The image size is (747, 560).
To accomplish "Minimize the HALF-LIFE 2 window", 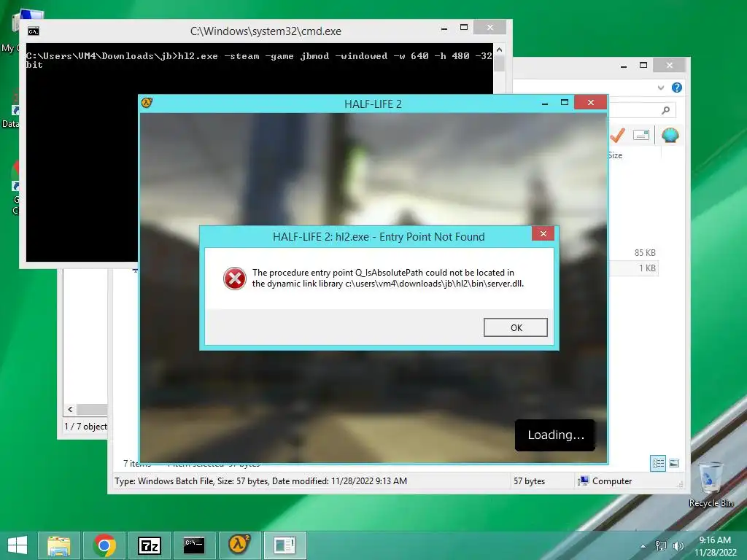I will (x=544, y=104).
